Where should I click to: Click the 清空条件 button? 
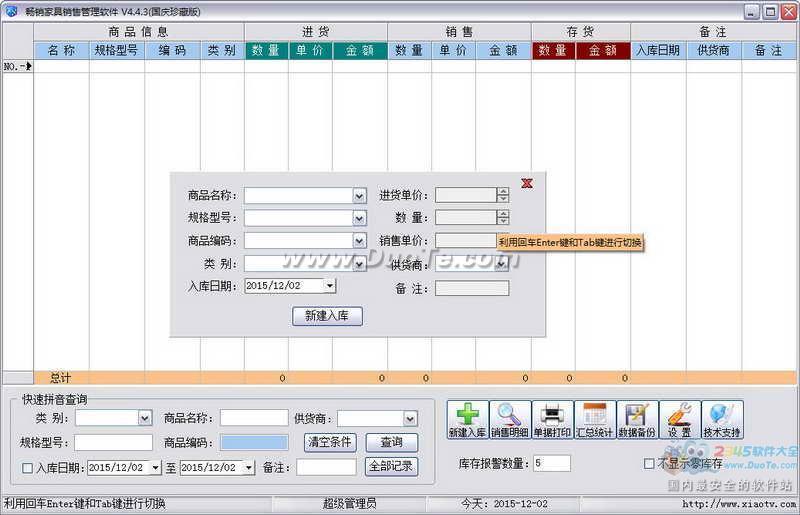click(x=330, y=443)
